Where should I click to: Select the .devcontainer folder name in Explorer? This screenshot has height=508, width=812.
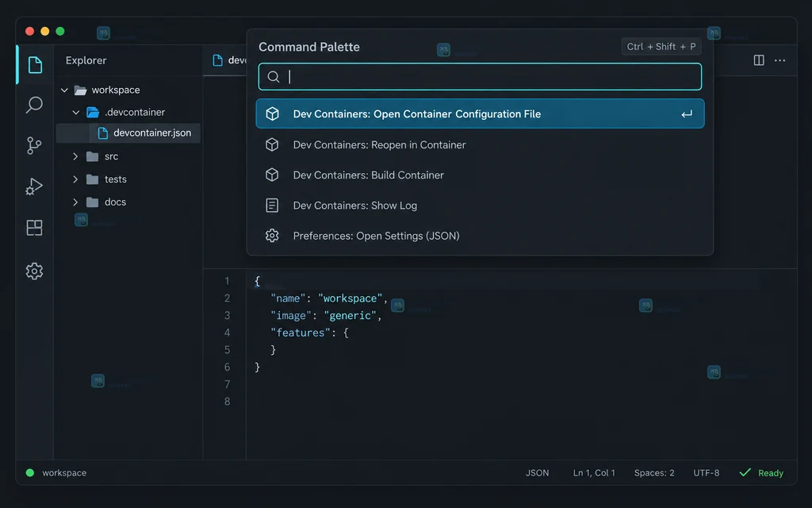(135, 112)
